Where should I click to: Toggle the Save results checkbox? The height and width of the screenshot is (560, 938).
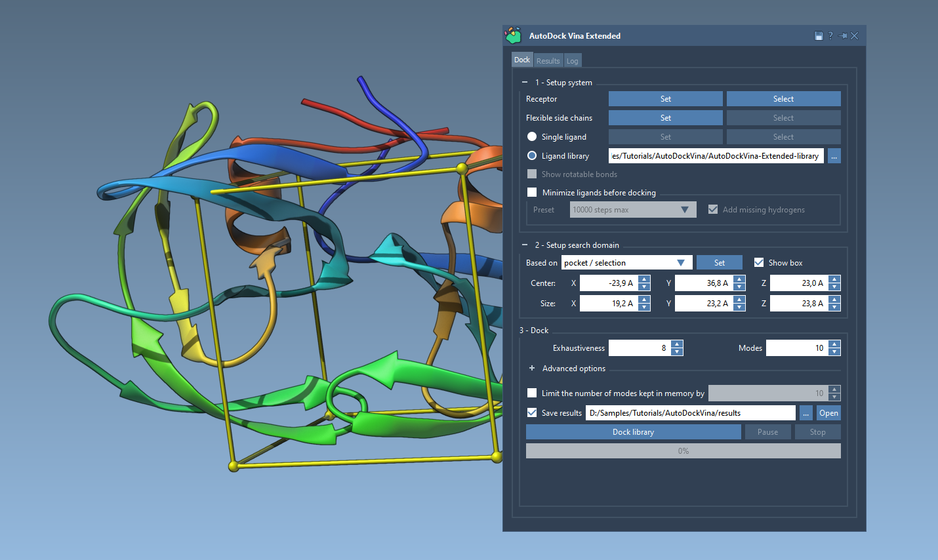(x=532, y=413)
